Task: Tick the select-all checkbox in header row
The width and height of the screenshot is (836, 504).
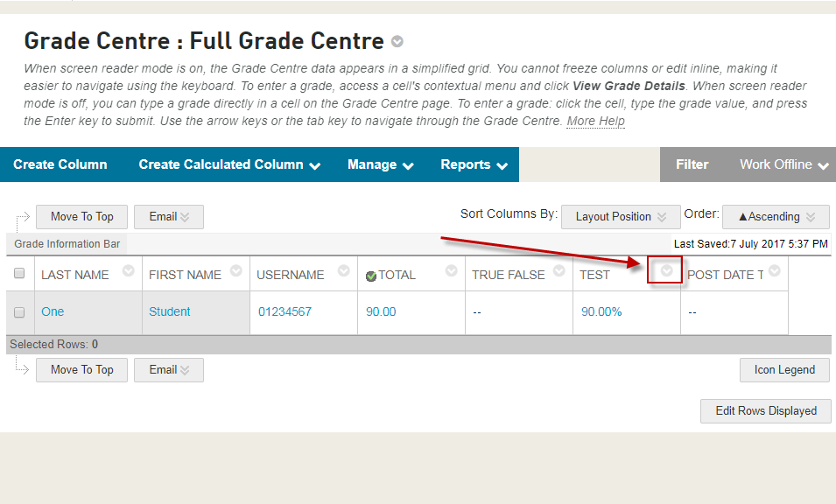Action: (x=19, y=275)
